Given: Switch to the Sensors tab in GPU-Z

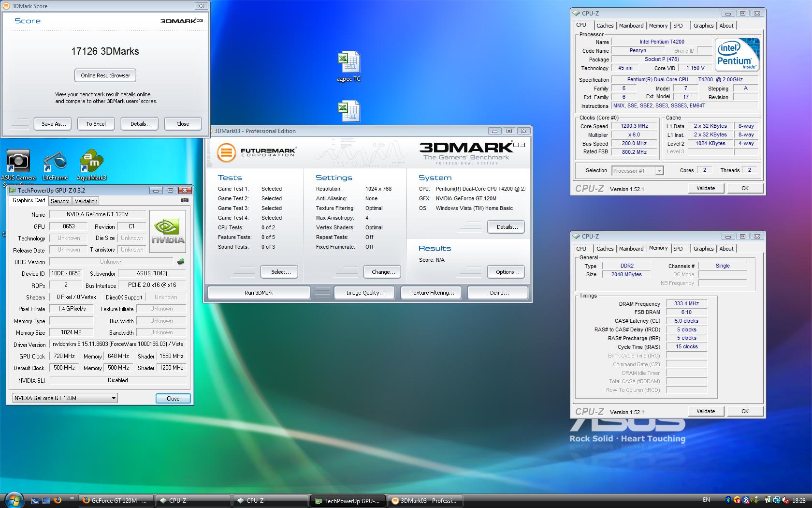Looking at the screenshot, I should point(60,201).
